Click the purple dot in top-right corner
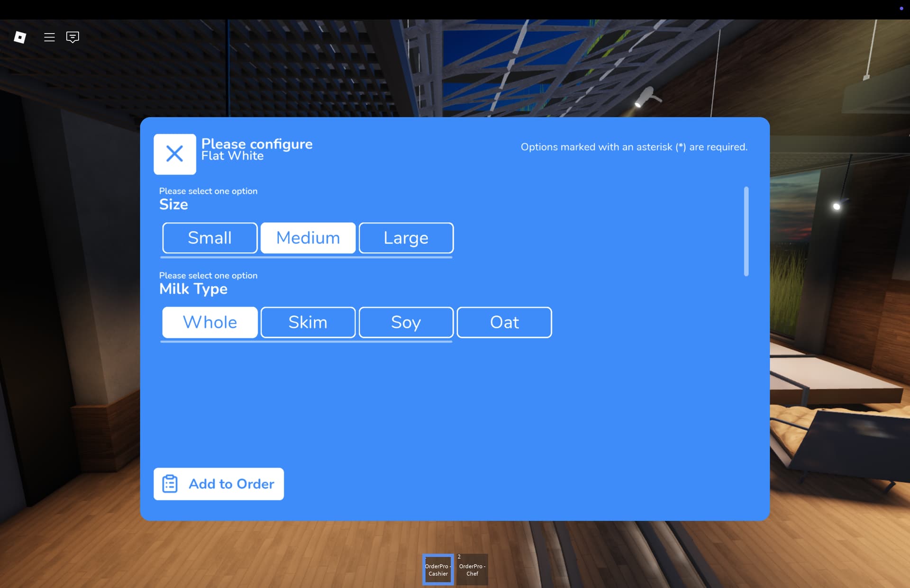 tap(901, 9)
